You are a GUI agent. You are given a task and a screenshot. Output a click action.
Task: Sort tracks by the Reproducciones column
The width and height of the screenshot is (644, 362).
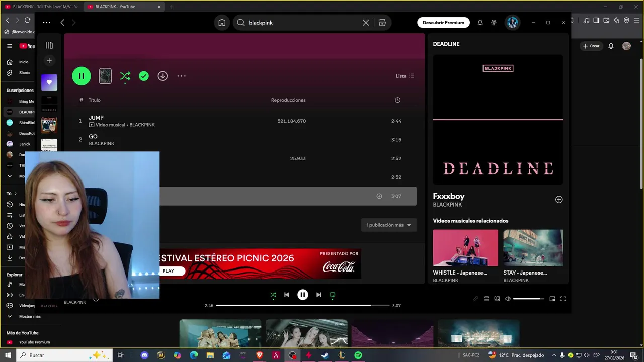[288, 100]
